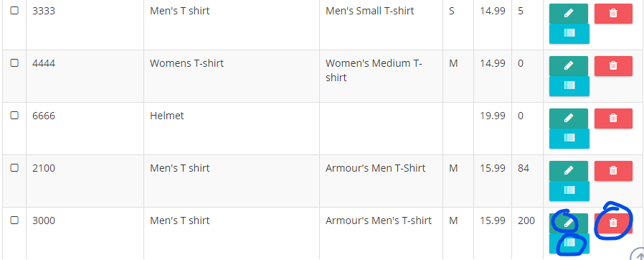Generate barcode for item 3000
The height and width of the screenshot is (260, 644).
point(569,243)
